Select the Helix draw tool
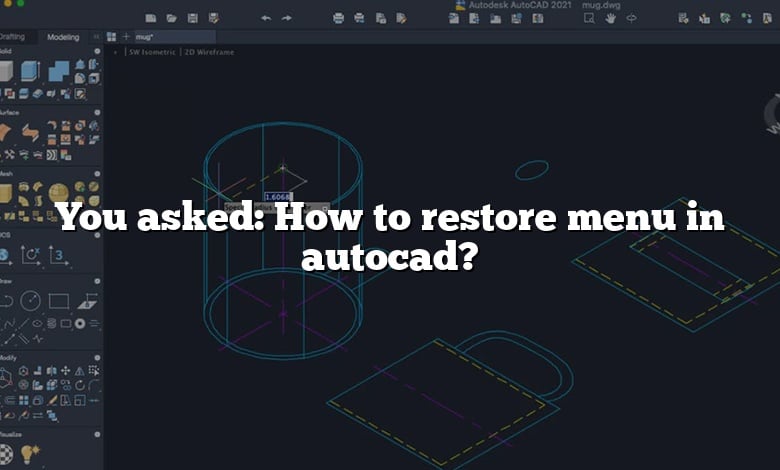 (52, 323)
